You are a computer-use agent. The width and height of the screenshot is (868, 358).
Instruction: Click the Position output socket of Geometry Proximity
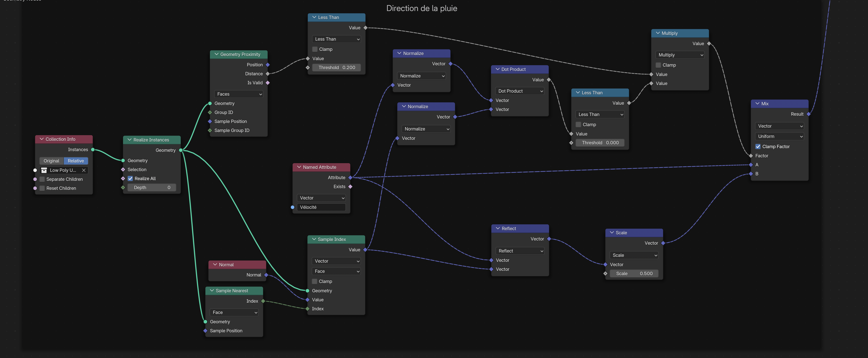tap(268, 65)
